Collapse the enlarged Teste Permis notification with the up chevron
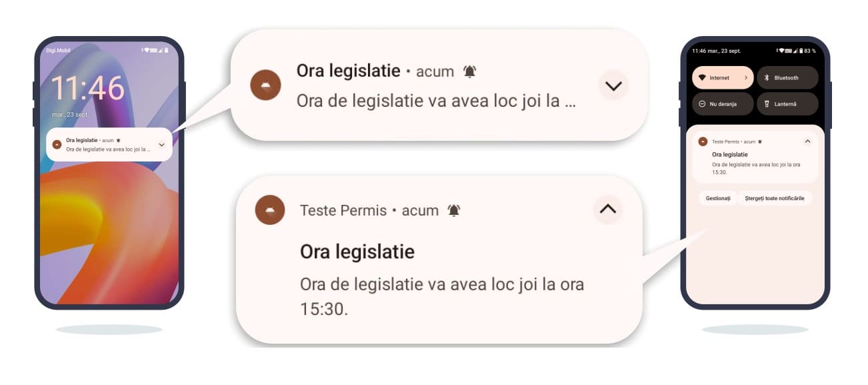Screen dimensions: 868x385 tap(608, 209)
